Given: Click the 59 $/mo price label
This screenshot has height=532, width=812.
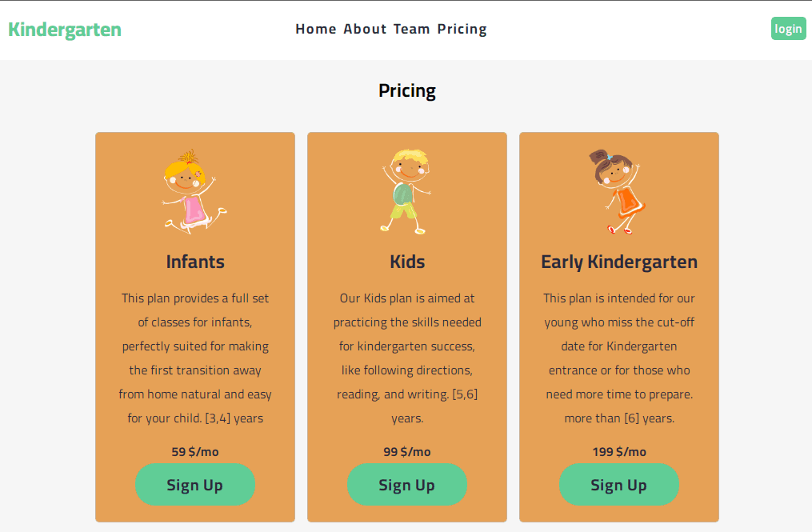Looking at the screenshot, I should (195, 451).
